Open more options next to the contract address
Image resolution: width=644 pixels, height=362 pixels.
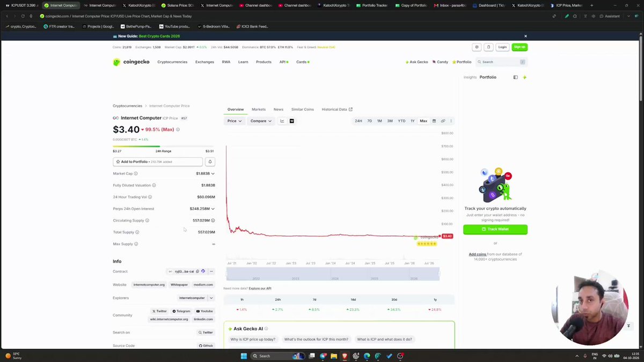(x=211, y=271)
